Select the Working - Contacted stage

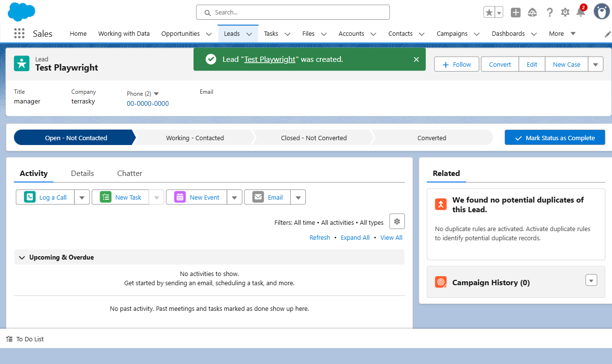point(194,138)
